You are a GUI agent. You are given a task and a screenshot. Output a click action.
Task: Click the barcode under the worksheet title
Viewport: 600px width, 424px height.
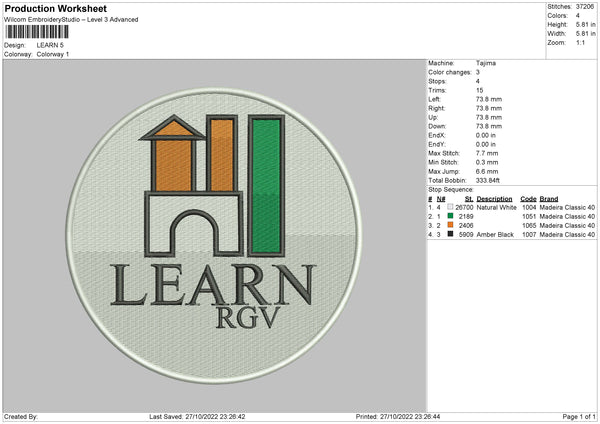click(37, 32)
